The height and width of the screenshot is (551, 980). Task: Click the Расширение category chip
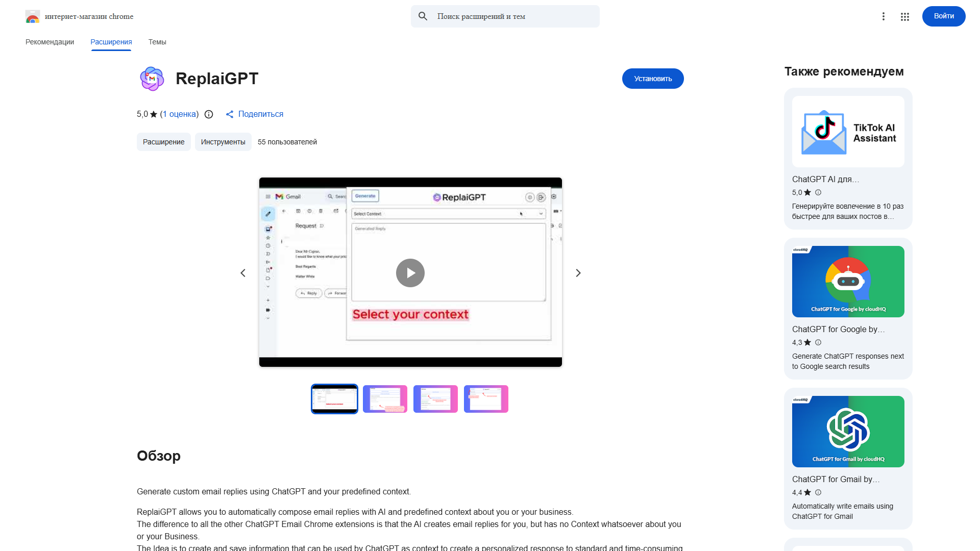(164, 142)
